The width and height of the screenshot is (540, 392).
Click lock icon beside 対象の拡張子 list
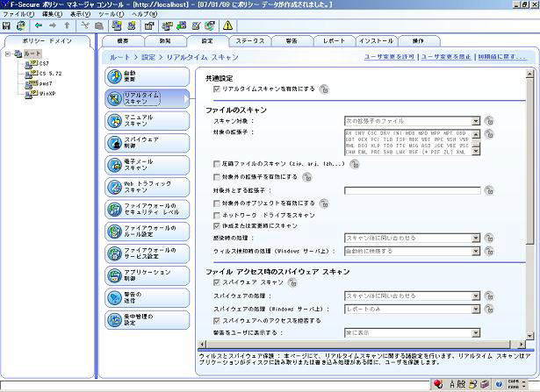click(489, 134)
